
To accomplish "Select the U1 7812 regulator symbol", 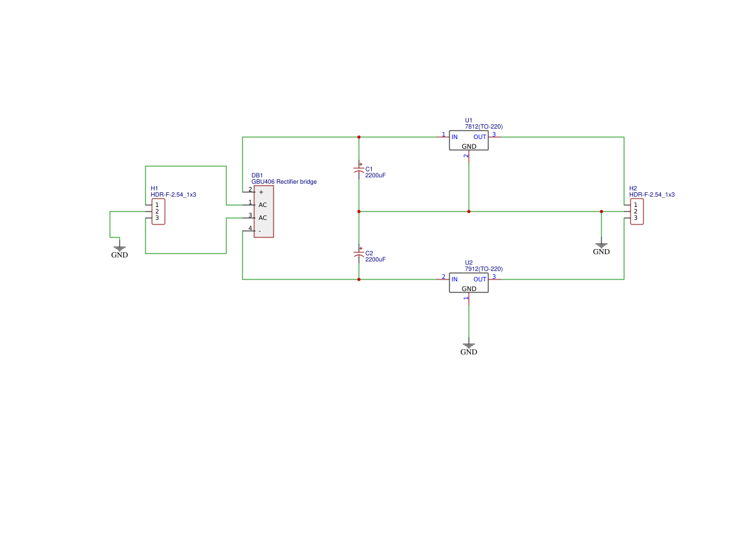I will [x=469, y=140].
